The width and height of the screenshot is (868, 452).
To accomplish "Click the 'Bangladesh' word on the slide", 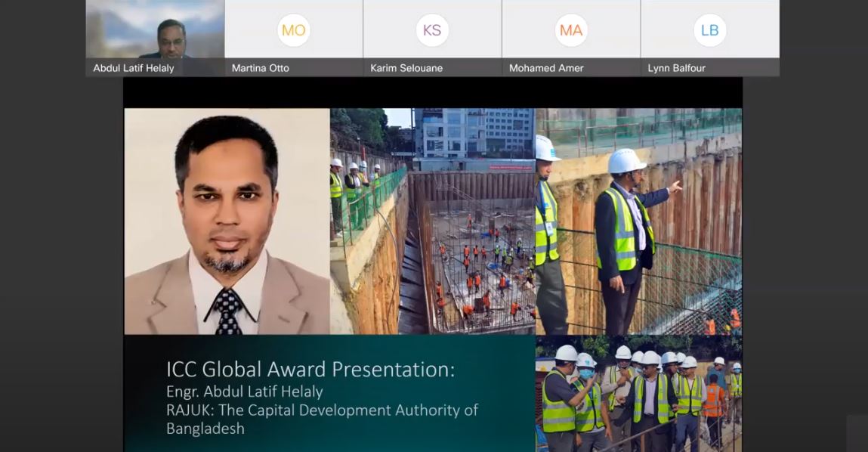I will click(205, 429).
